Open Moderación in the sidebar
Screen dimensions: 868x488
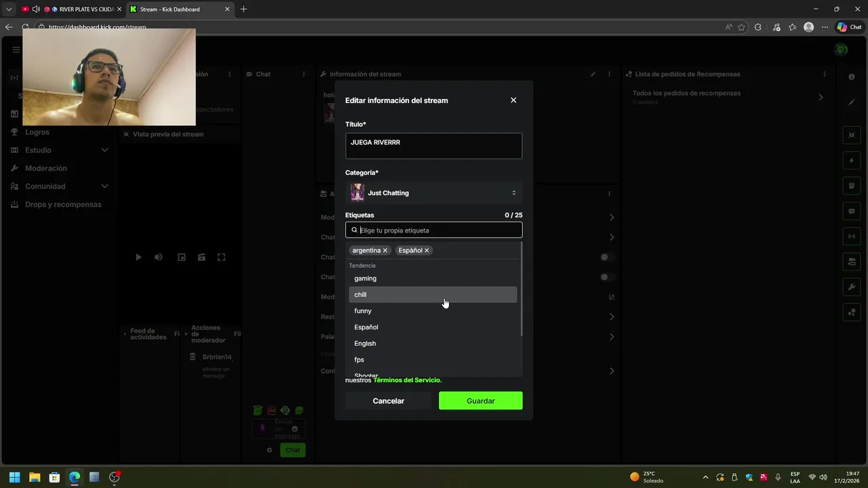46,168
